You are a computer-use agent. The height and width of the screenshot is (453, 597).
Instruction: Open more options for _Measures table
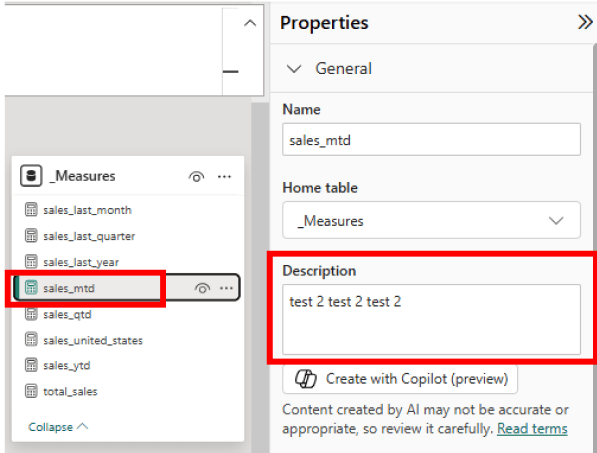tap(224, 176)
